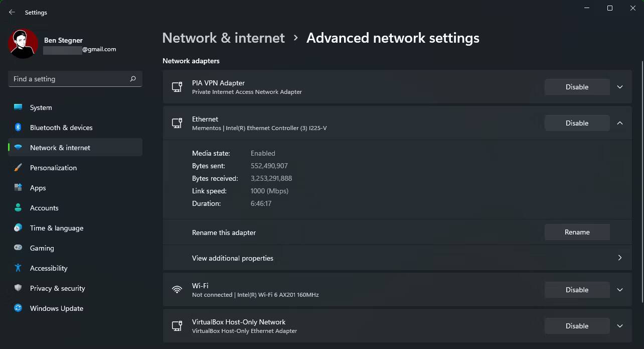This screenshot has height=349, width=644.
Task: Expand the Wi-Fi adapter details
Action: coord(620,290)
